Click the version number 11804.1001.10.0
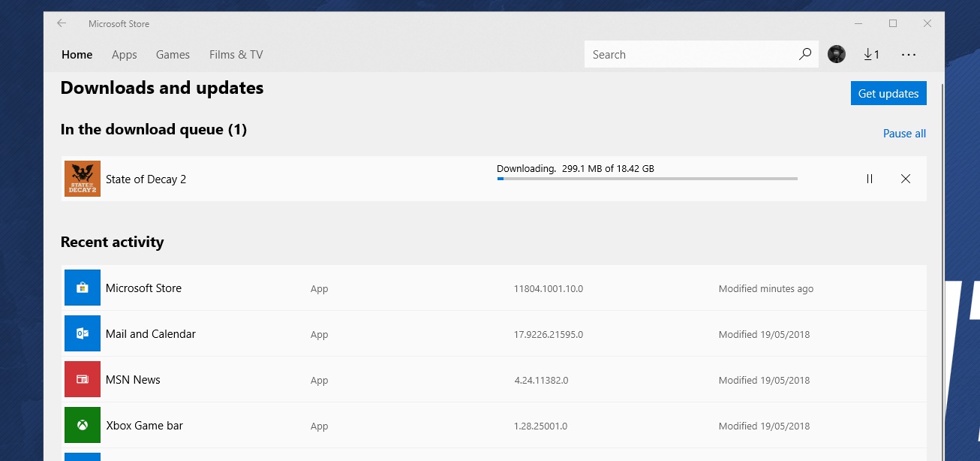980x461 pixels. tap(549, 289)
